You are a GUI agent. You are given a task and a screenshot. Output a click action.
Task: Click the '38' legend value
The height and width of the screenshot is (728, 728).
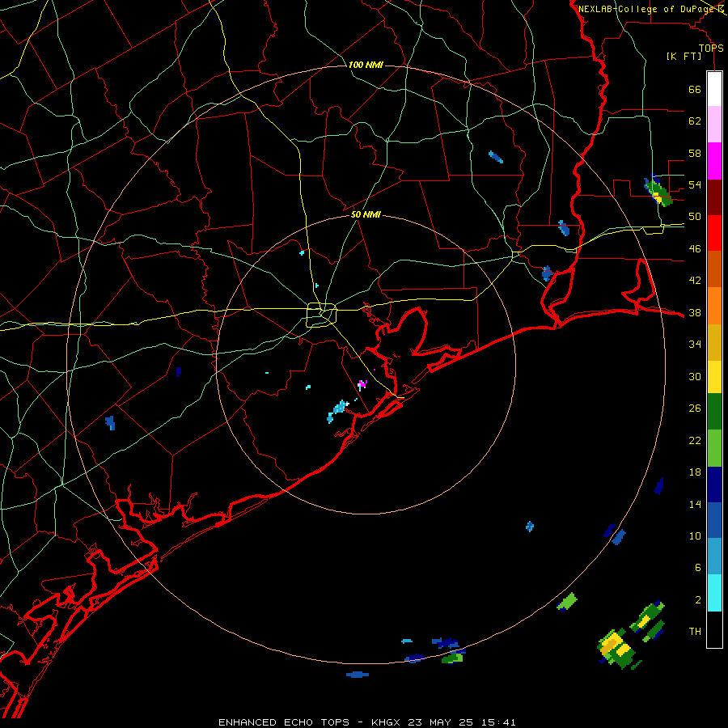click(x=695, y=312)
